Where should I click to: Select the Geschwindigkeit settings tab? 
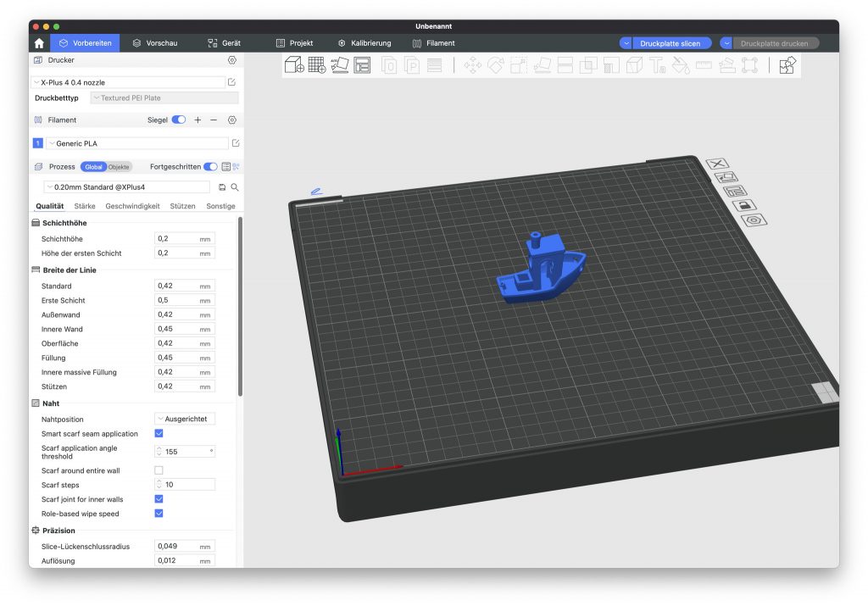pos(132,206)
